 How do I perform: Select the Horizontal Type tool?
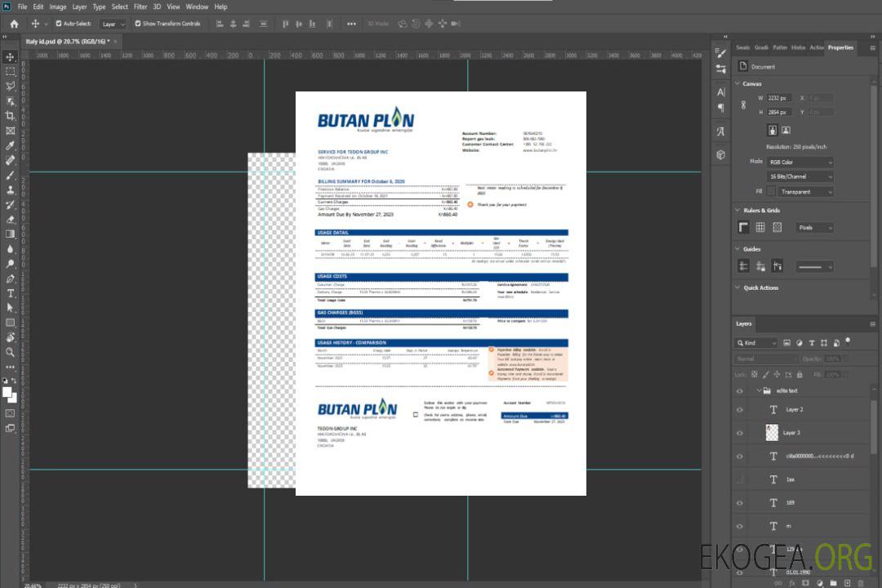tap(10, 293)
